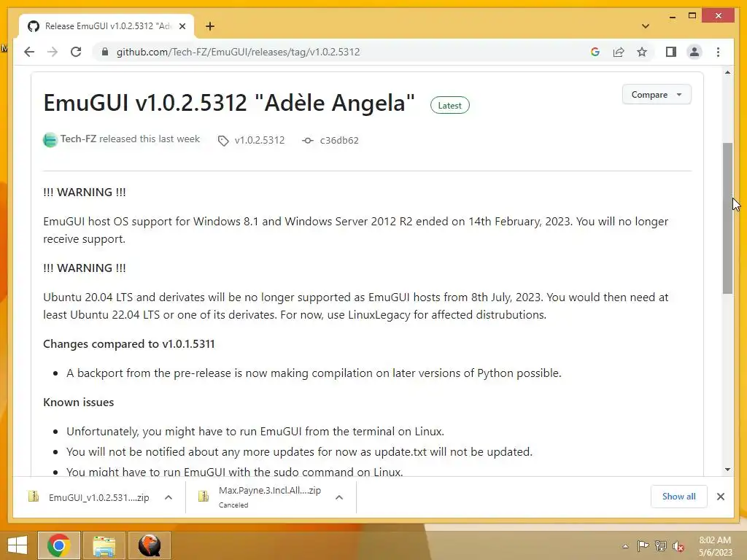Reload the GitHub release page
Screen dimensions: 747x560
(x=76, y=52)
